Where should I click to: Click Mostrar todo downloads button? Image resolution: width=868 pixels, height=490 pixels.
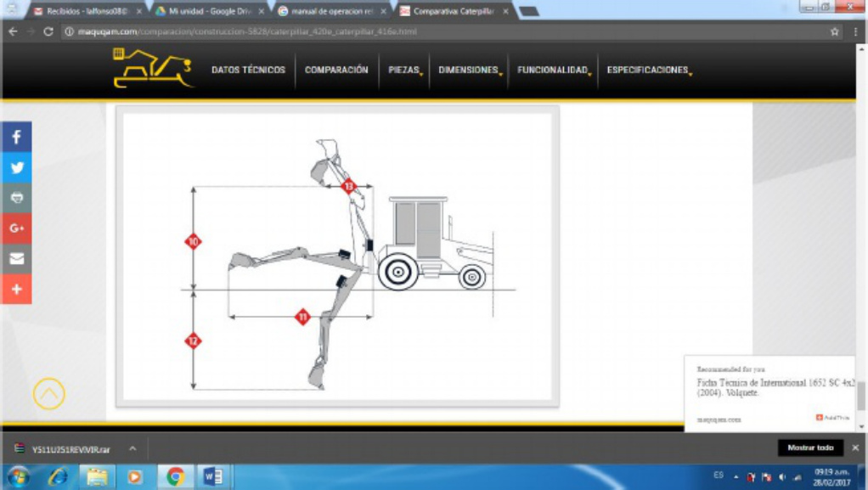(810, 448)
